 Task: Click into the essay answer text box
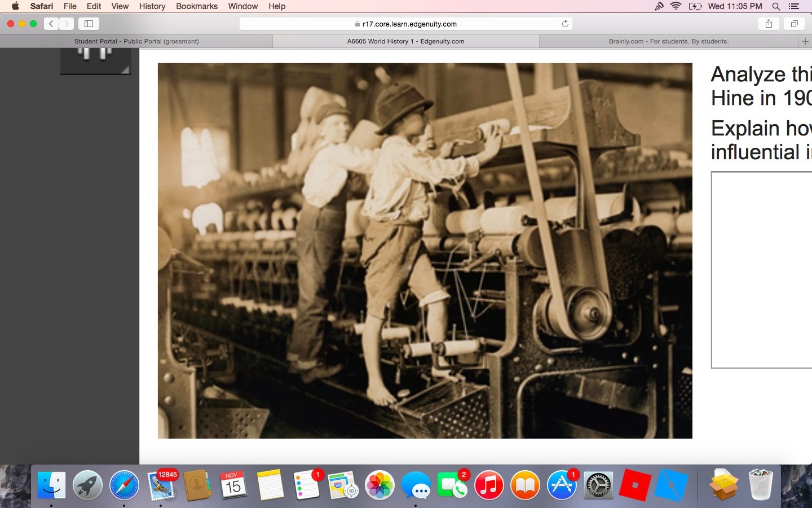click(x=762, y=270)
